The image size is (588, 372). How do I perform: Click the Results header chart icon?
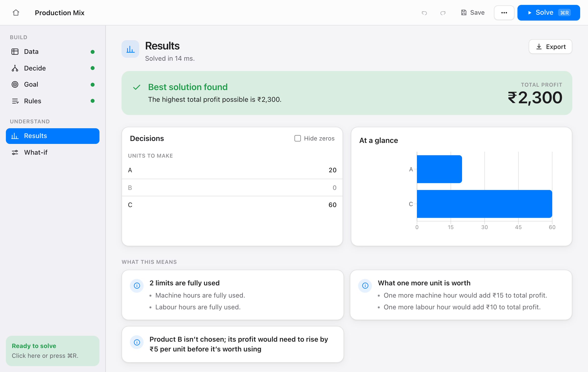(x=130, y=49)
